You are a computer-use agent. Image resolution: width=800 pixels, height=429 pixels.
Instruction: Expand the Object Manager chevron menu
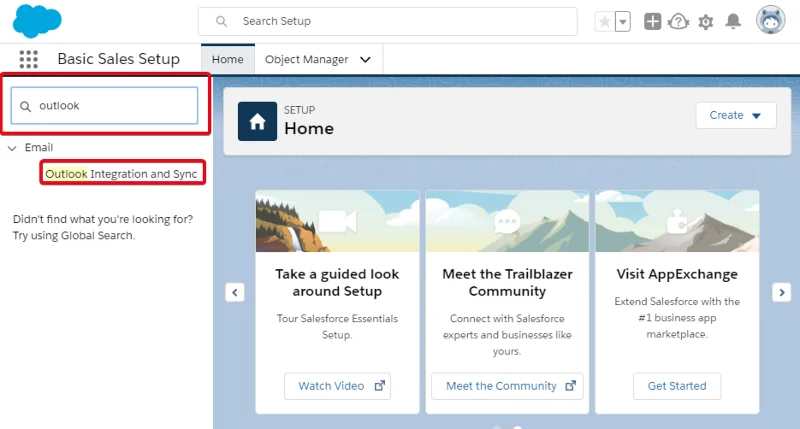click(x=365, y=60)
